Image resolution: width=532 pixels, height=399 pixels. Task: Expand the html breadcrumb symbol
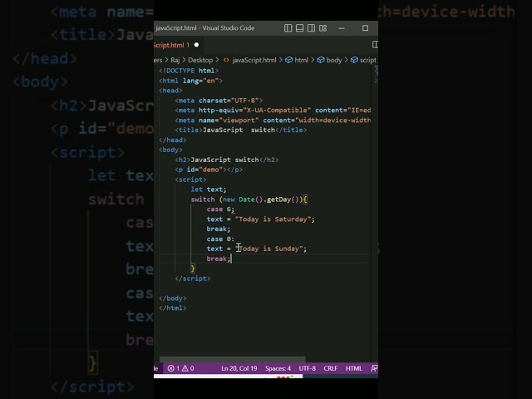click(297, 60)
